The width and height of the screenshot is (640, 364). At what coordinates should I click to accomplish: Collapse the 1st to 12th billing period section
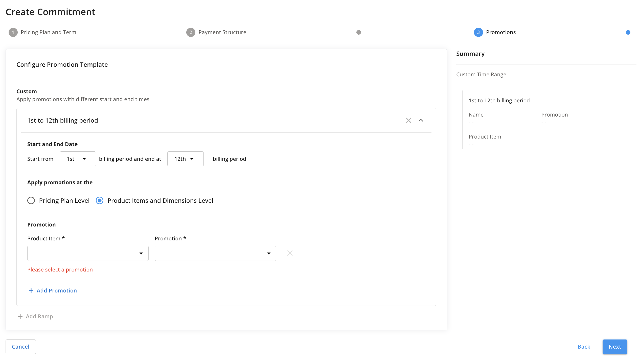(x=421, y=120)
